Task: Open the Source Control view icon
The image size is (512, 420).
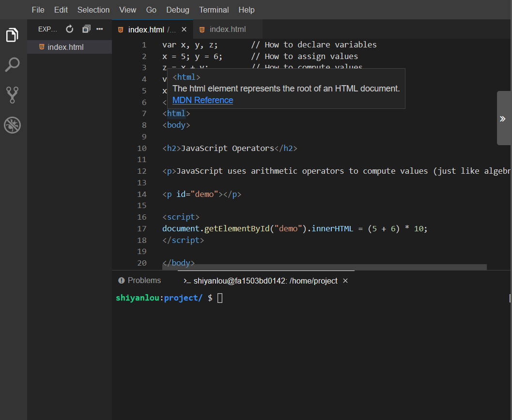Action: (x=12, y=95)
